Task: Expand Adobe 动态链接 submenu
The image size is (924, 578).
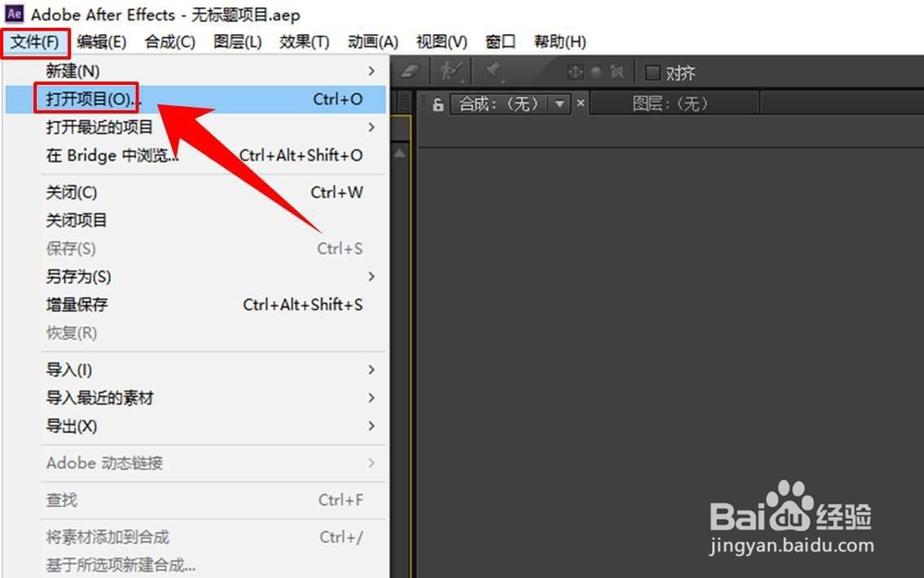Action: (x=196, y=464)
